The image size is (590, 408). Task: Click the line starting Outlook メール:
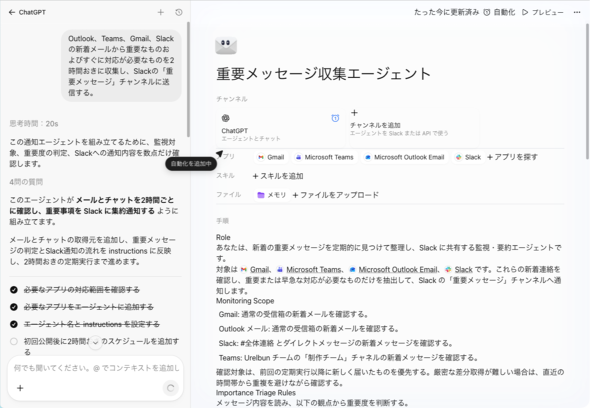(309, 329)
